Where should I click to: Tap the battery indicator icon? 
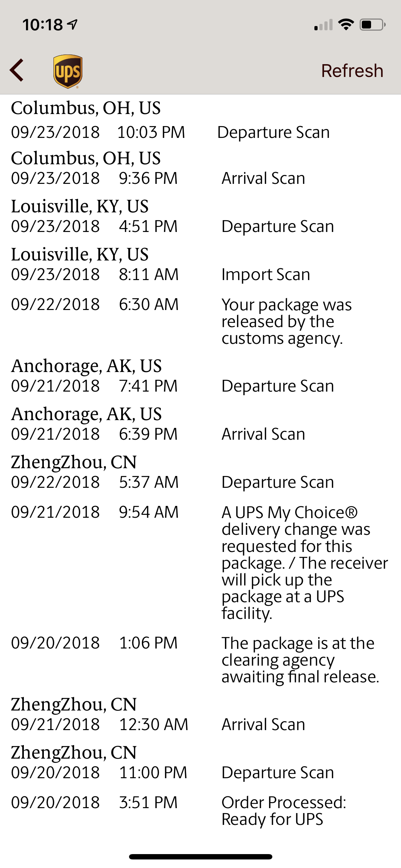tap(372, 25)
